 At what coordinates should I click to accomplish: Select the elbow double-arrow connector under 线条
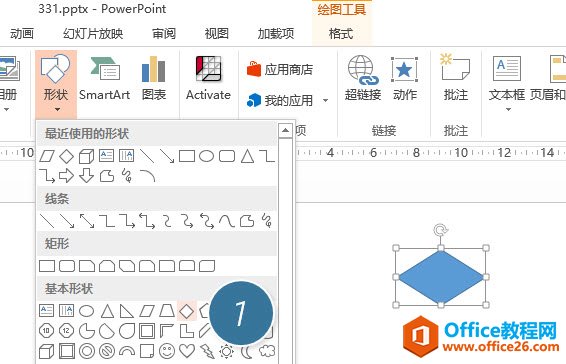[x=147, y=221]
